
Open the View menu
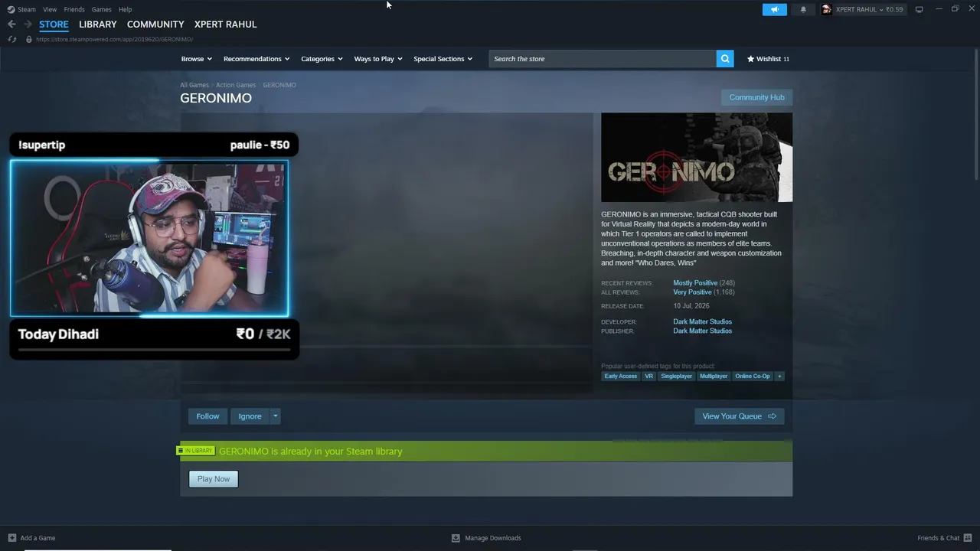(x=50, y=9)
